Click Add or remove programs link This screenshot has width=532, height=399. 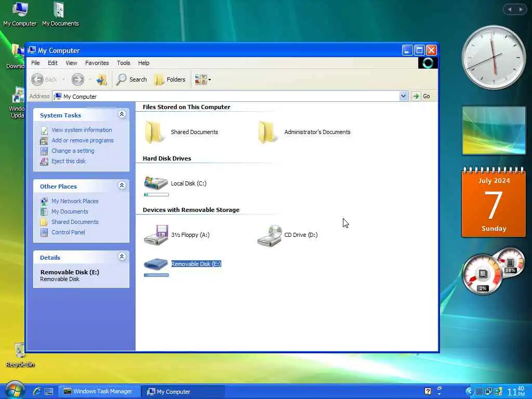point(83,140)
